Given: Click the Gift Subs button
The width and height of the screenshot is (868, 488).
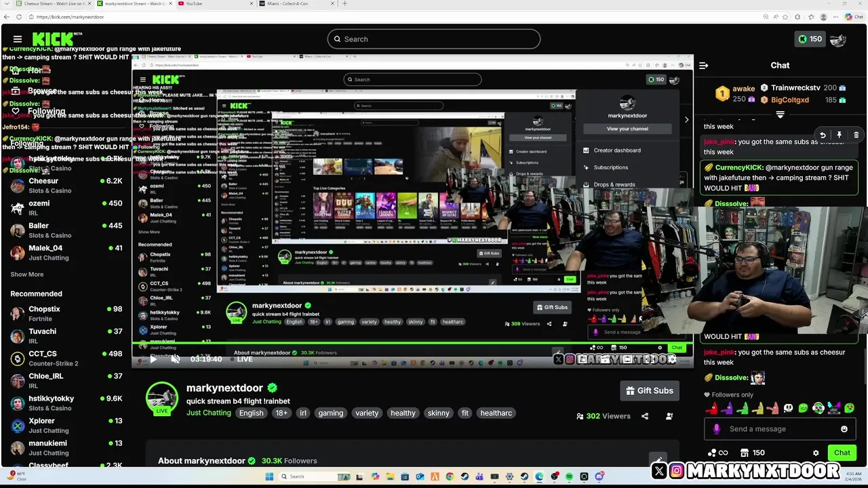Looking at the screenshot, I should pyautogui.click(x=650, y=390).
